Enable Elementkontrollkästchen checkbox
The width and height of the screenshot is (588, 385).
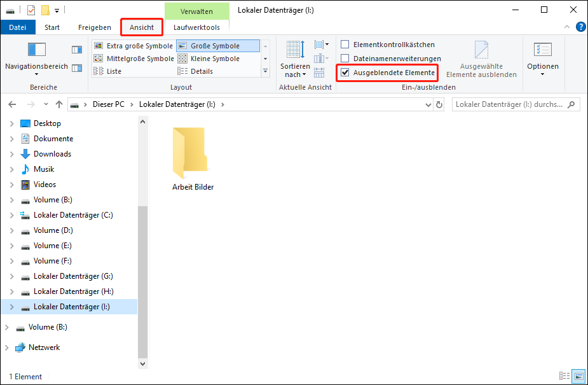click(345, 45)
